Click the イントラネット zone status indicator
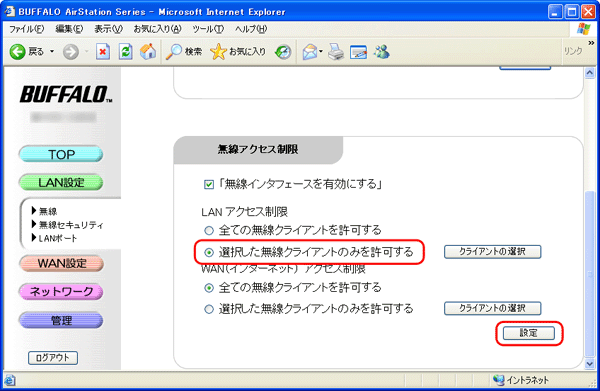 click(x=521, y=380)
